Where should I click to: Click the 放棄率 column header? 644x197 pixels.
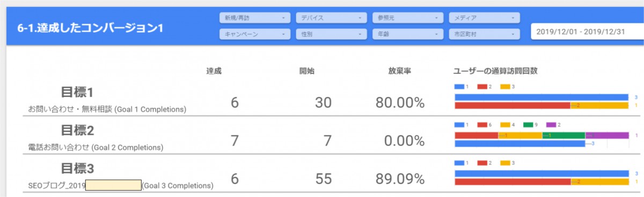(400, 71)
